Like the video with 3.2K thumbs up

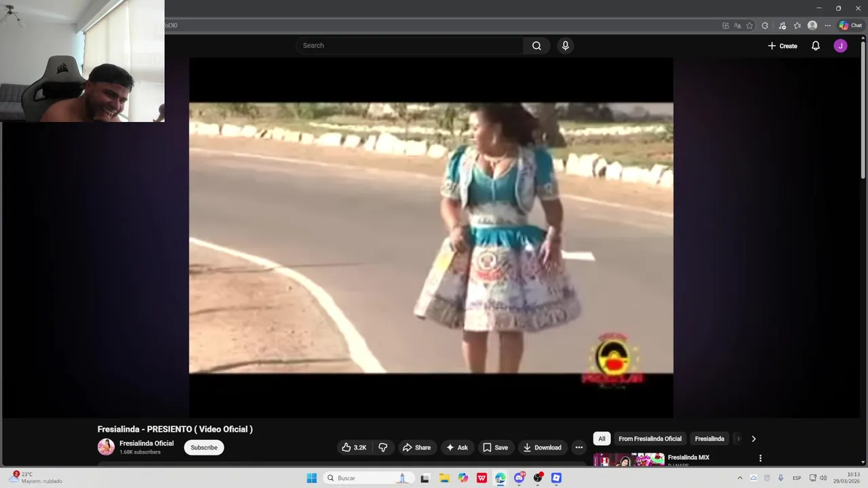click(354, 447)
